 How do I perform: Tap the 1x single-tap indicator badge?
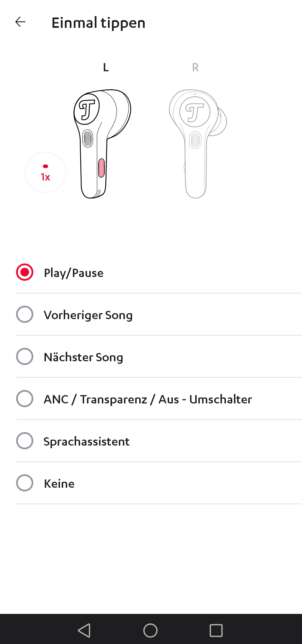pyautogui.click(x=45, y=172)
